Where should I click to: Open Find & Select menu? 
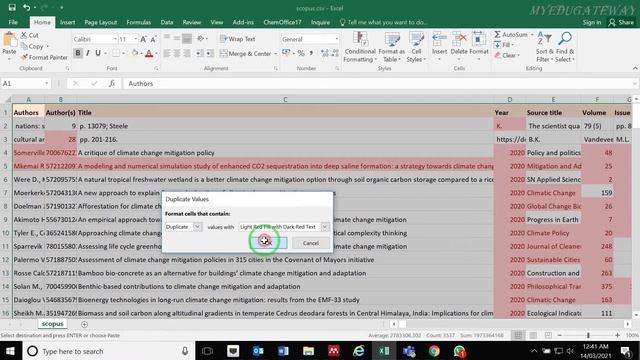pyautogui.click(x=565, y=47)
